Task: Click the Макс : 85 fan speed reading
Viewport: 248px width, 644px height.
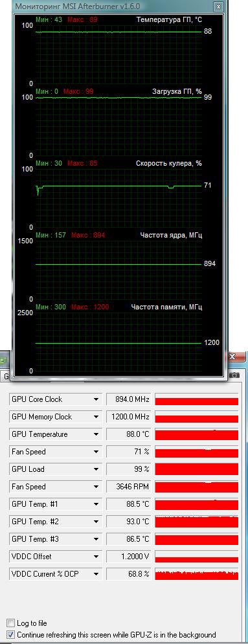Action: 82,163
